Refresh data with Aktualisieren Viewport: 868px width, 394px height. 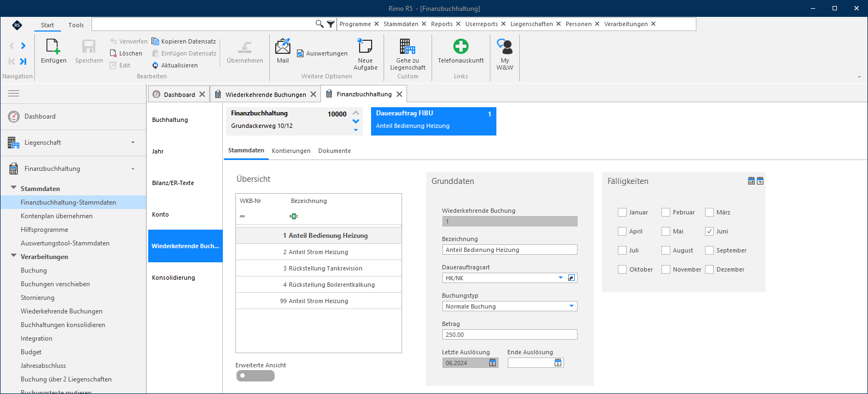tap(175, 65)
